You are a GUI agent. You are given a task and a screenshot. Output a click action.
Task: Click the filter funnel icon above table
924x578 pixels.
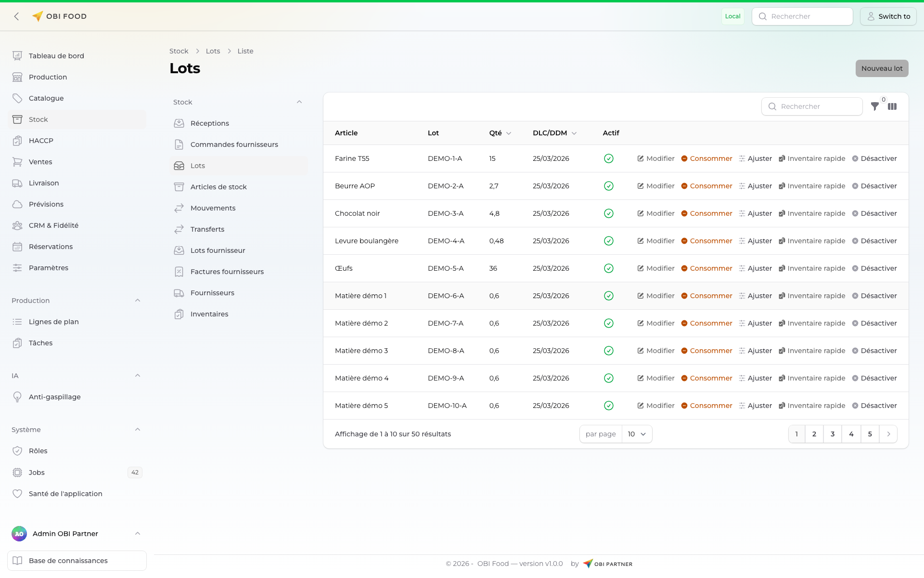click(x=874, y=106)
